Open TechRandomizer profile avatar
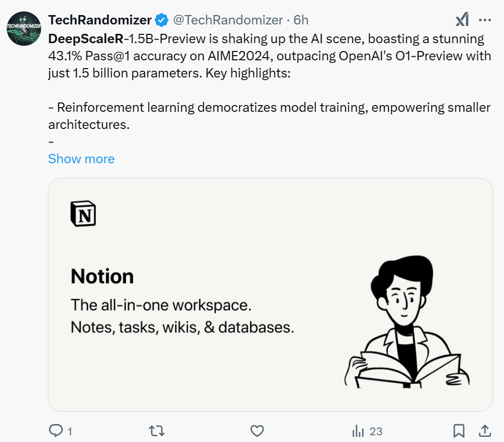Viewport: 504px width, 442px height. [24, 29]
